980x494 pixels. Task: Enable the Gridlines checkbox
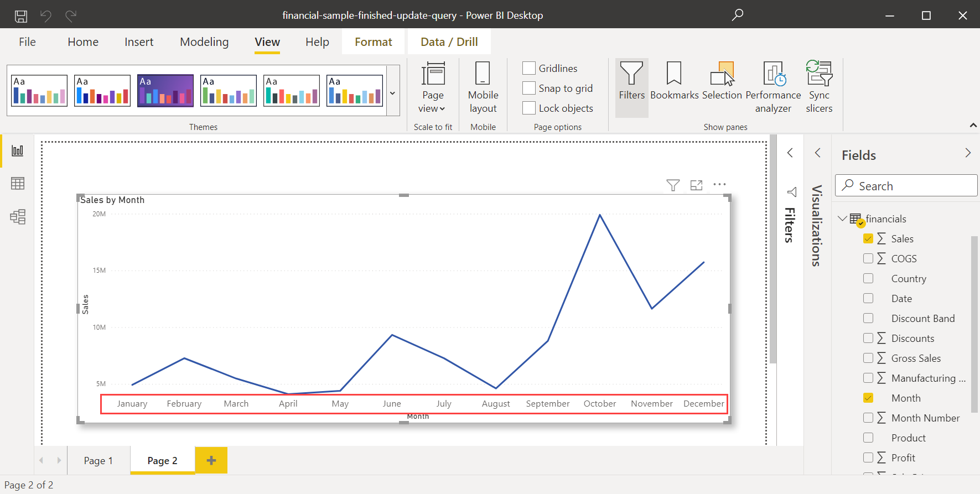(x=529, y=68)
